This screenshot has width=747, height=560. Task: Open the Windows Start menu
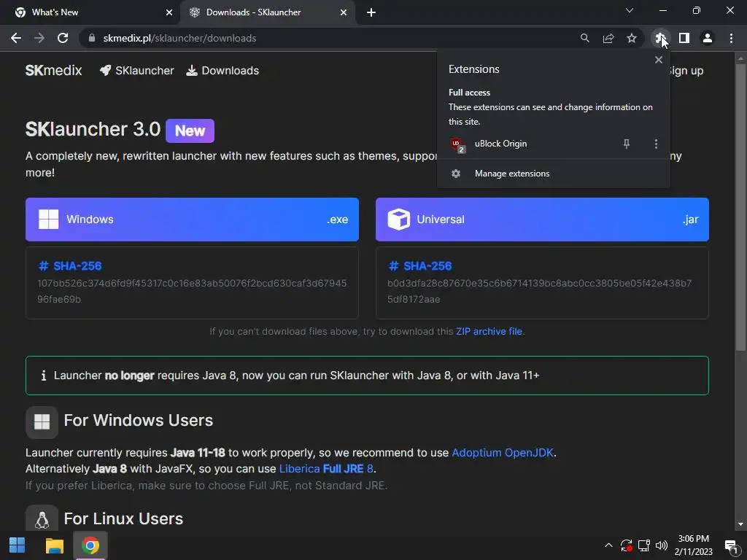point(18,545)
